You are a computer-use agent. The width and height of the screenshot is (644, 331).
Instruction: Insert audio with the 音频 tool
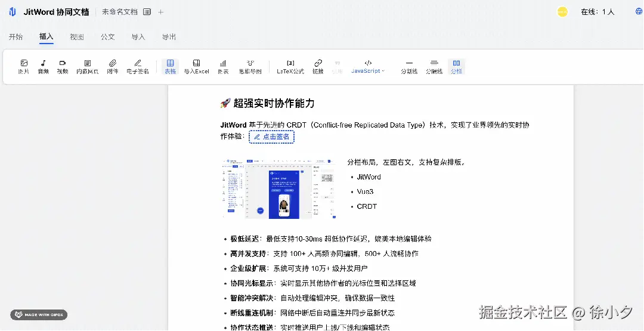[43, 67]
